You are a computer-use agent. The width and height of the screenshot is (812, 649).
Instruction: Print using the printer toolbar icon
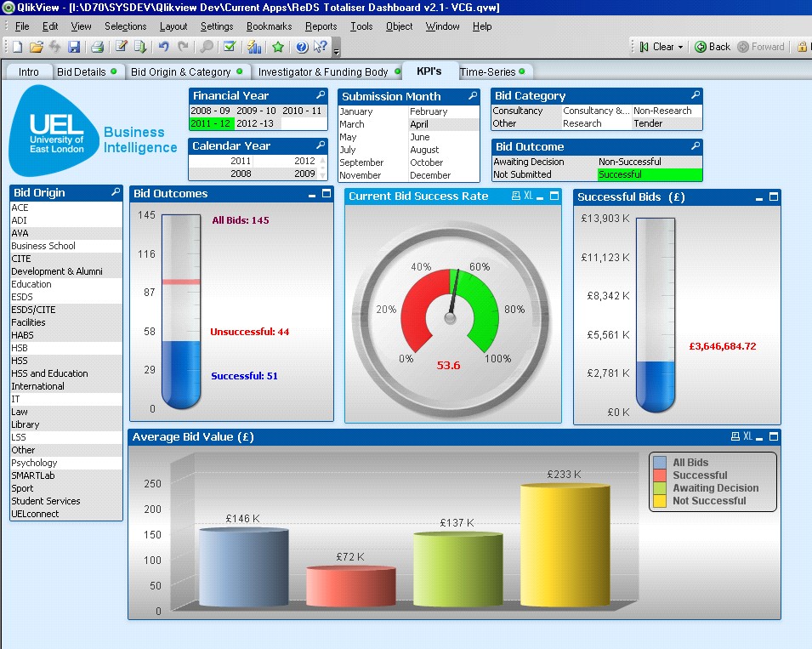click(98, 47)
